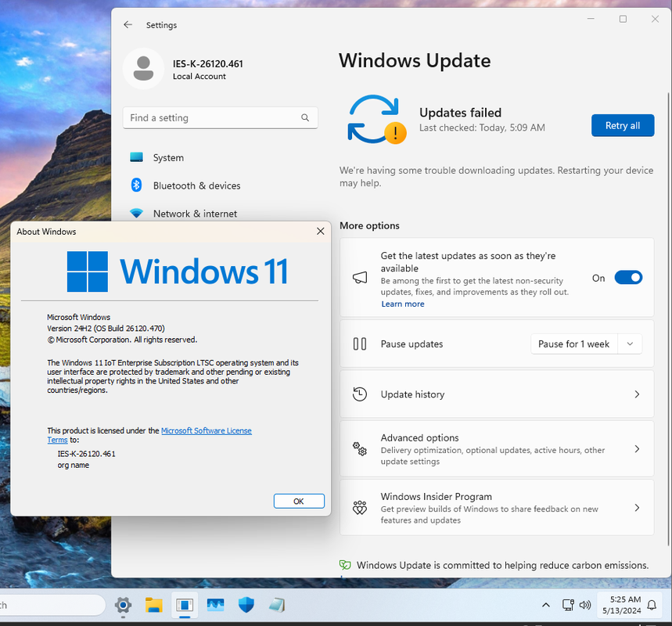The width and height of the screenshot is (672, 626).
Task: Click the Network wifi icon in sidebar
Action: [136, 213]
